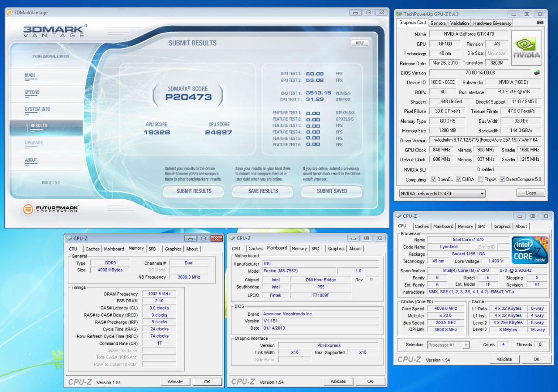
Task: Click the Save Results button
Action: 263,191
